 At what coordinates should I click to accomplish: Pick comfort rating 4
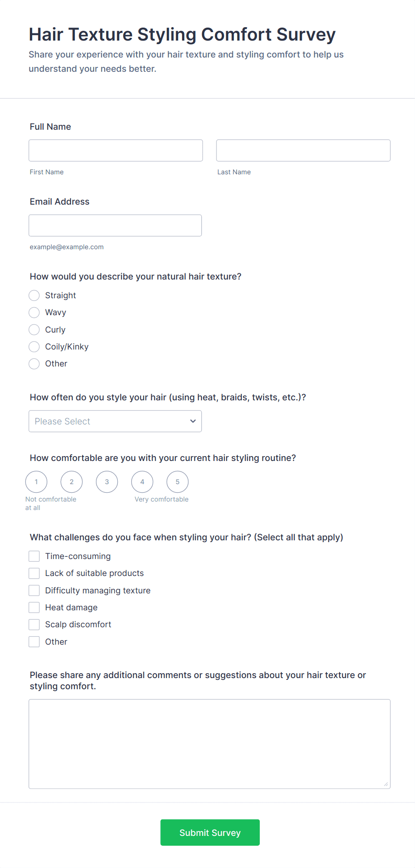click(x=142, y=482)
